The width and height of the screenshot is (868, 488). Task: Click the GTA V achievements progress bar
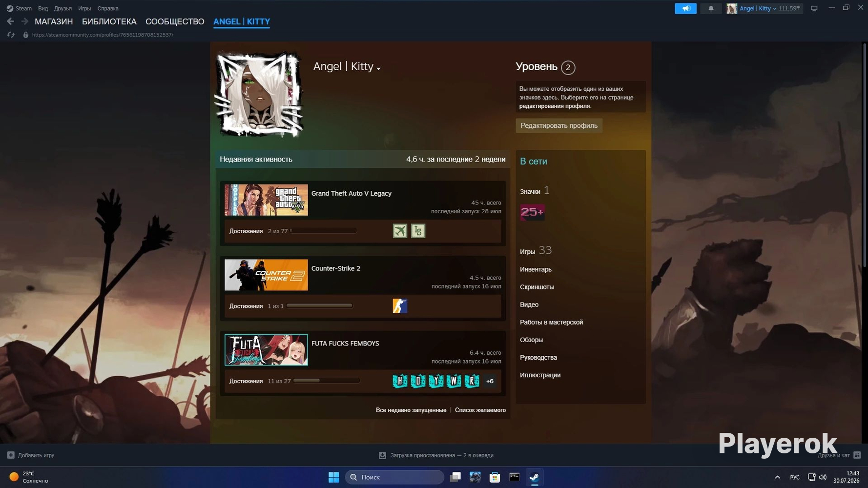point(324,231)
